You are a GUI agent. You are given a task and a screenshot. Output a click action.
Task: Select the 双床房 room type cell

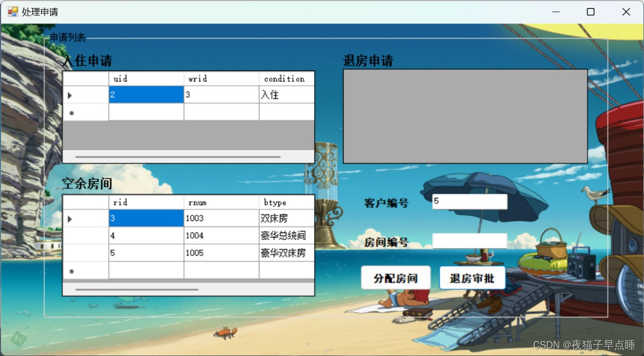click(x=287, y=218)
